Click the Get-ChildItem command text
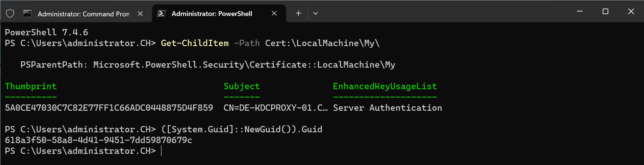 pyautogui.click(x=195, y=43)
